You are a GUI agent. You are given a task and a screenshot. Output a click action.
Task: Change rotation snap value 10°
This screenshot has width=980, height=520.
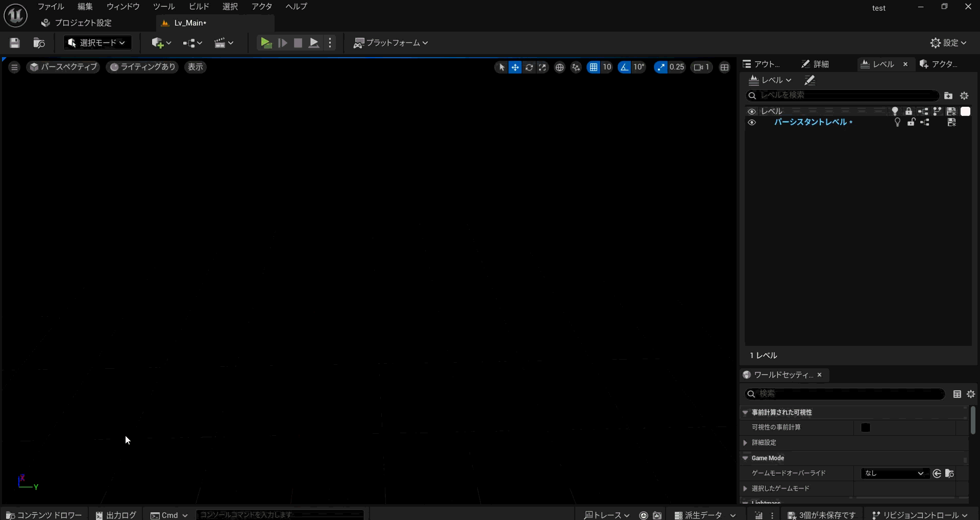pyautogui.click(x=639, y=67)
